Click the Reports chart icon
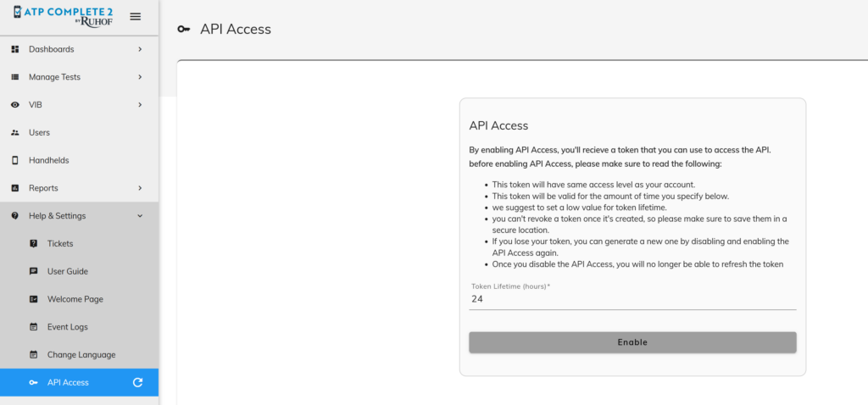Screen dimensions: 868x405 pyautogui.click(x=15, y=188)
